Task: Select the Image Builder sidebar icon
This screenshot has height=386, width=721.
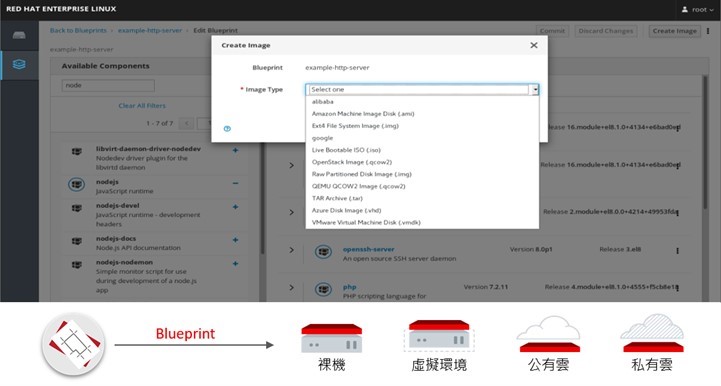Action: (x=19, y=64)
